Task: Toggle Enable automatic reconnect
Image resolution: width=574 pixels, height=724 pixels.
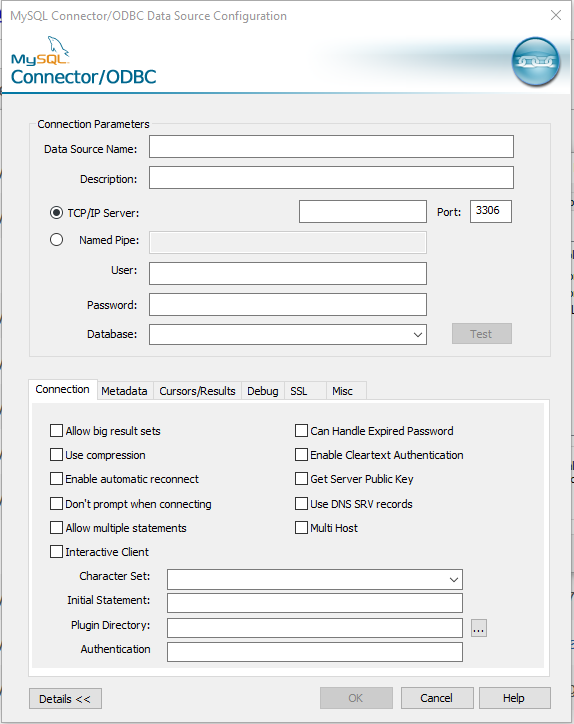Action: pyautogui.click(x=56, y=479)
